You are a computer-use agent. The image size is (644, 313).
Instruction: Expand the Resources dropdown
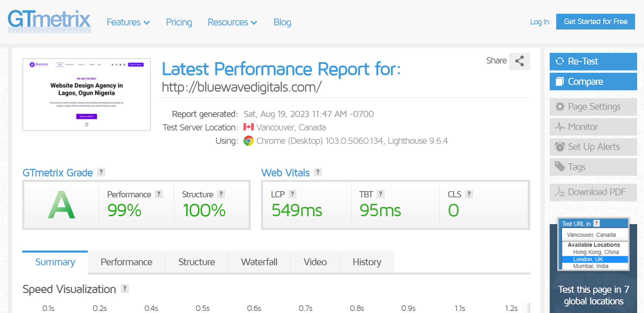click(232, 22)
